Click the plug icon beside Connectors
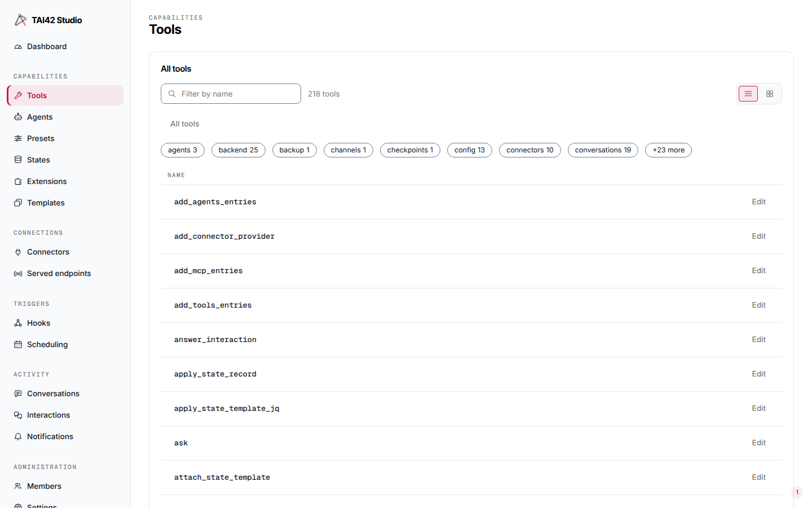The width and height of the screenshot is (812, 508). tap(18, 252)
